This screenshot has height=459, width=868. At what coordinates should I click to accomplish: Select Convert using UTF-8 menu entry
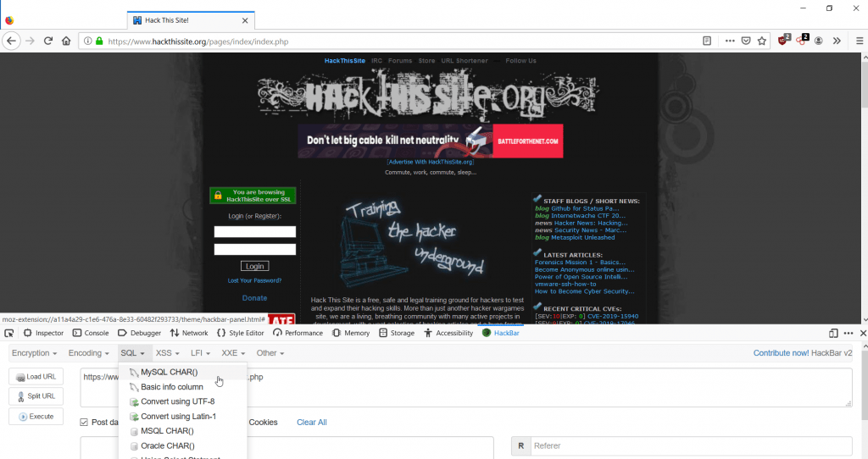pyautogui.click(x=177, y=401)
